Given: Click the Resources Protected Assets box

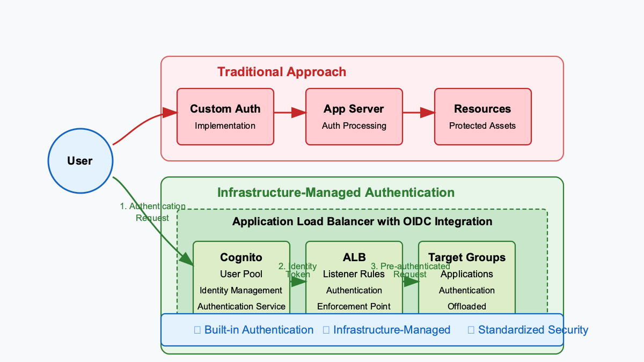Looking at the screenshot, I should 483,116.
